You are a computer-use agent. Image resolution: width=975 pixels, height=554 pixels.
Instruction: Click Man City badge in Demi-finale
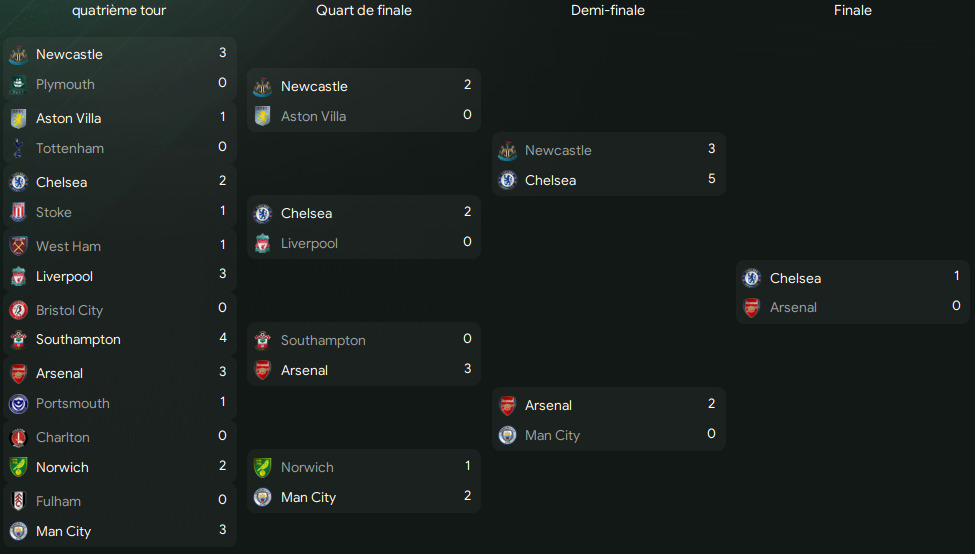(x=507, y=435)
